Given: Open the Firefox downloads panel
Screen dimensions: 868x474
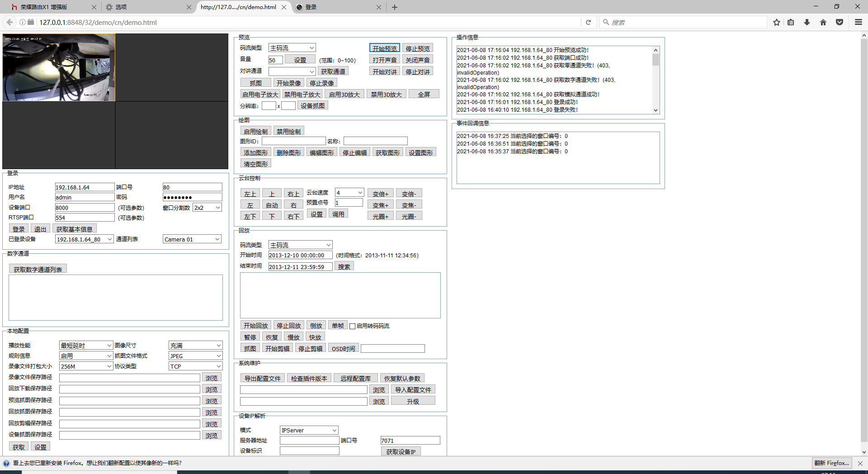Looking at the screenshot, I should point(807,22).
